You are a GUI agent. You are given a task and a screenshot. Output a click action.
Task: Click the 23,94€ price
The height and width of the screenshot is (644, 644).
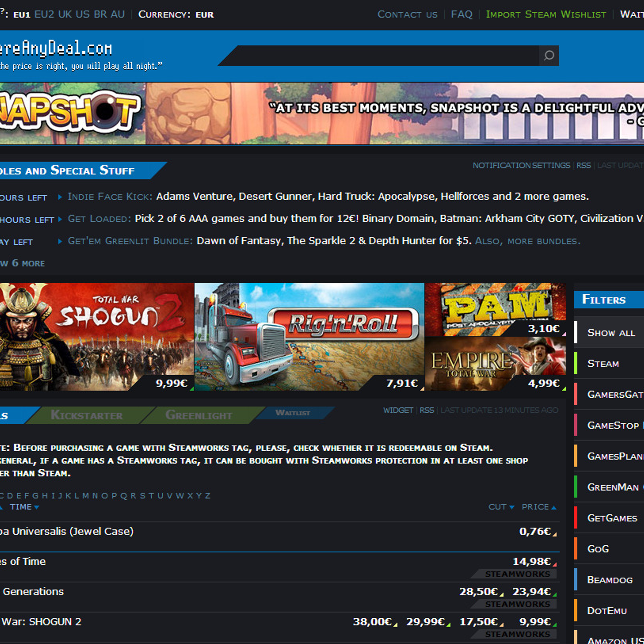[x=532, y=592]
